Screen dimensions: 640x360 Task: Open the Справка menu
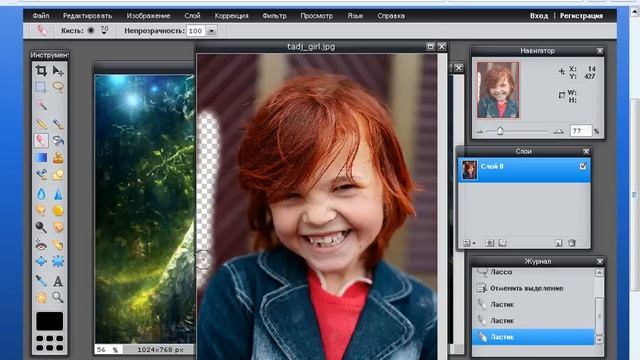(x=391, y=16)
